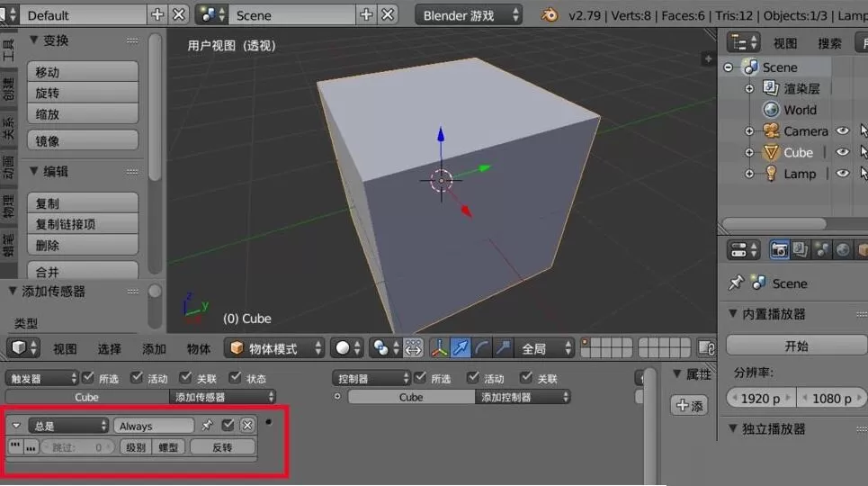Switch to the Render Layers properties tab
Viewport: 868px width, 486px height.
[800, 250]
